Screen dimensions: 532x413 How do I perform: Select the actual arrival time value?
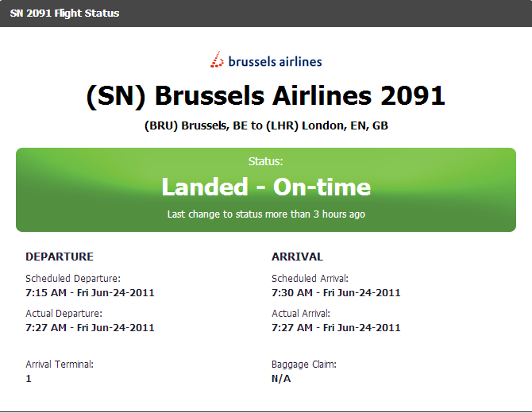tap(336, 327)
